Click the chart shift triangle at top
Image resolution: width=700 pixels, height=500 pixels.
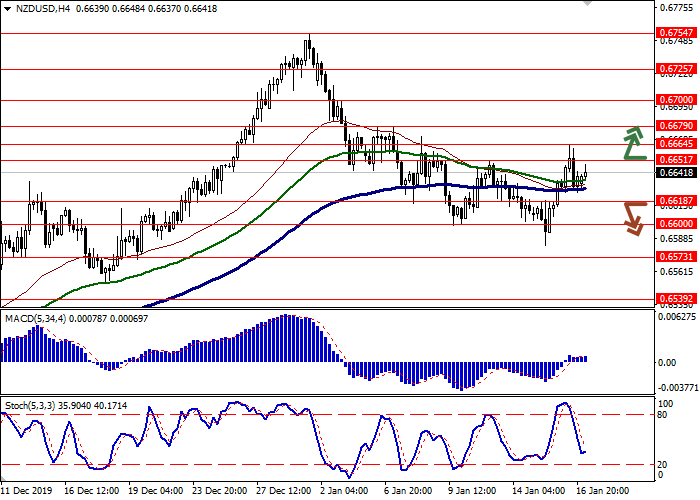[x=586, y=5]
